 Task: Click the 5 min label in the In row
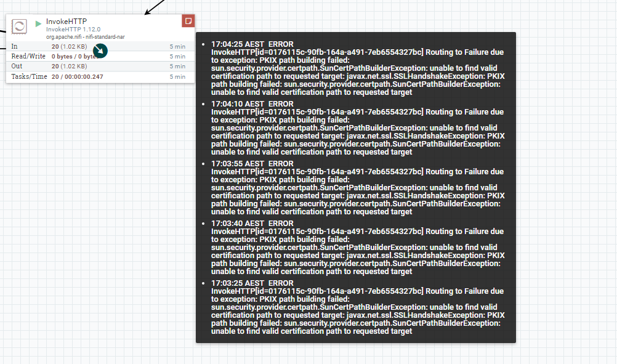(177, 46)
